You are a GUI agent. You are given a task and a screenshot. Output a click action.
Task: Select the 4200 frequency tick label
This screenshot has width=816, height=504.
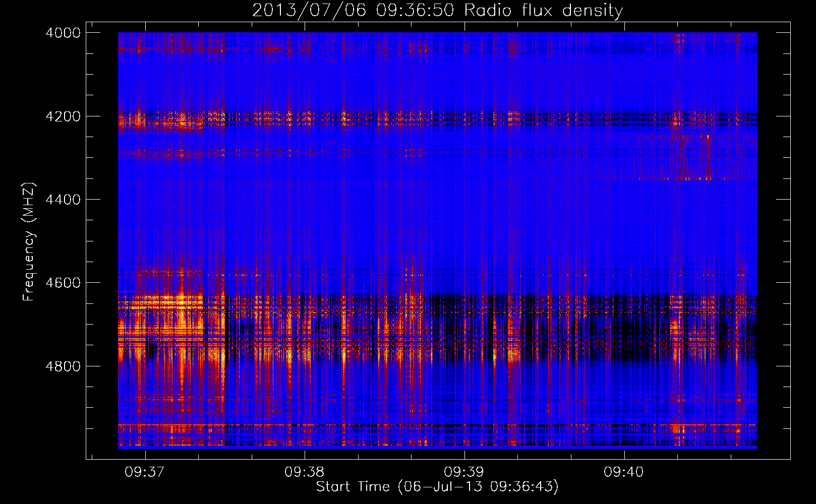63,116
